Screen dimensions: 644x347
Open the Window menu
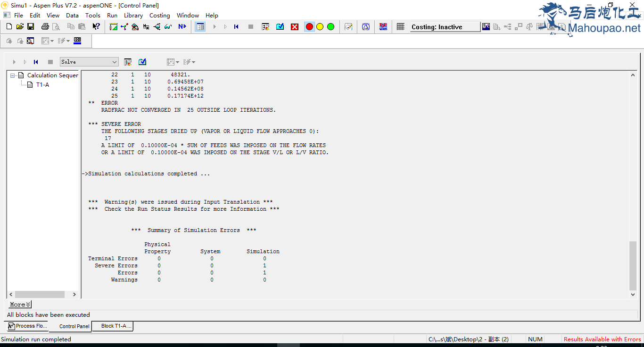[188, 15]
